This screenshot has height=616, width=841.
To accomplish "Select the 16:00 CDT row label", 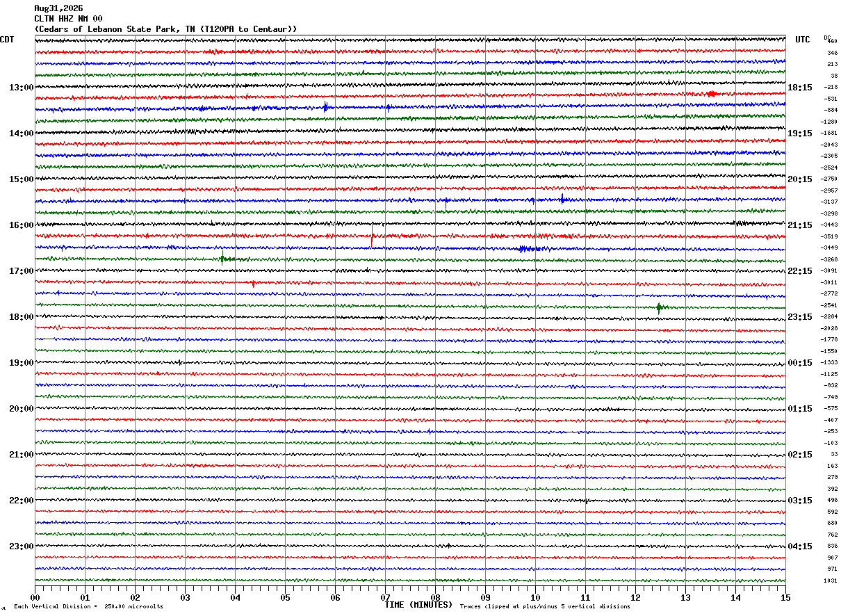I will (21, 225).
